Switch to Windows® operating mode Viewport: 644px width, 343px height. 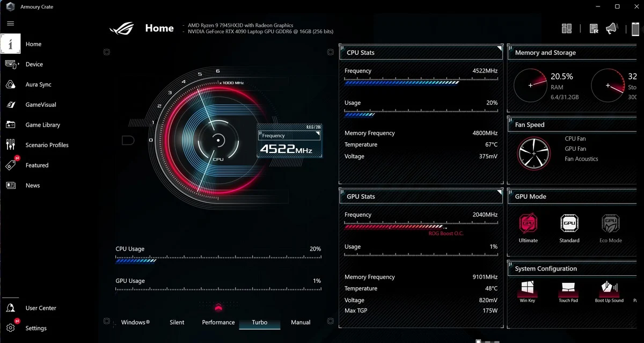(135, 322)
